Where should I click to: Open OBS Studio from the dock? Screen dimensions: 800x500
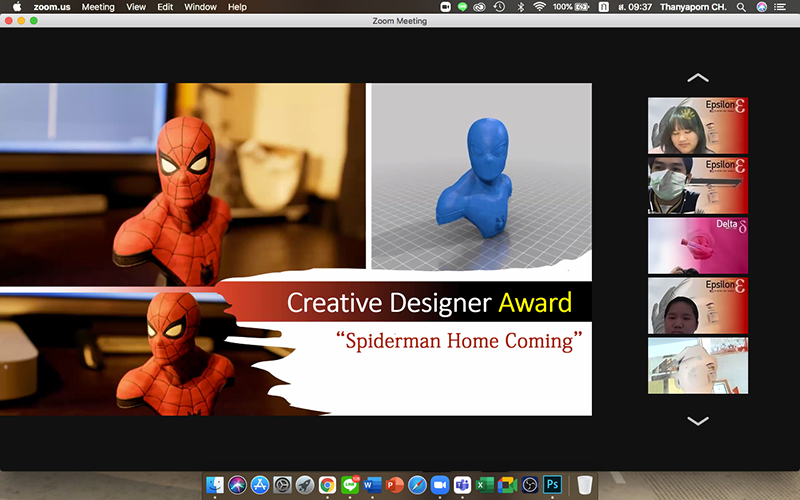529,485
